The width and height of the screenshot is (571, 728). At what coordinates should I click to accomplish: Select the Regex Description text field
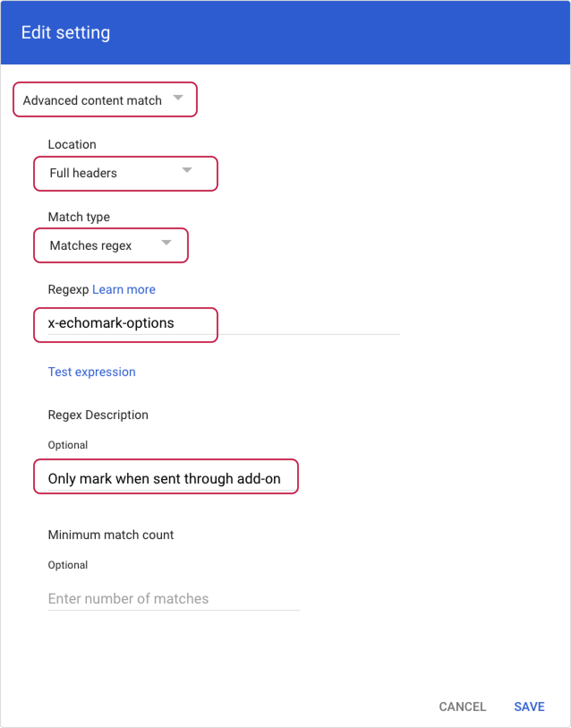(x=166, y=478)
